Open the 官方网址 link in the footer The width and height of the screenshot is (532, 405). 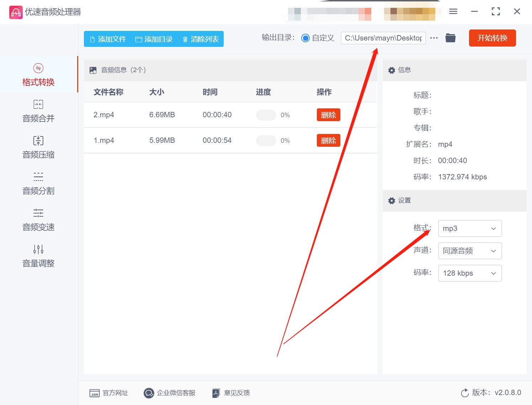[109, 393]
